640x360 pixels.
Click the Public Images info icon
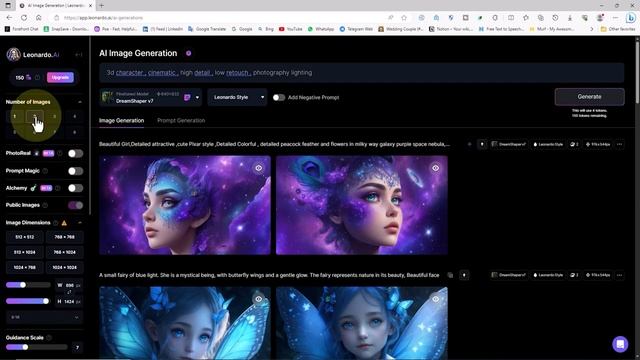(45, 205)
